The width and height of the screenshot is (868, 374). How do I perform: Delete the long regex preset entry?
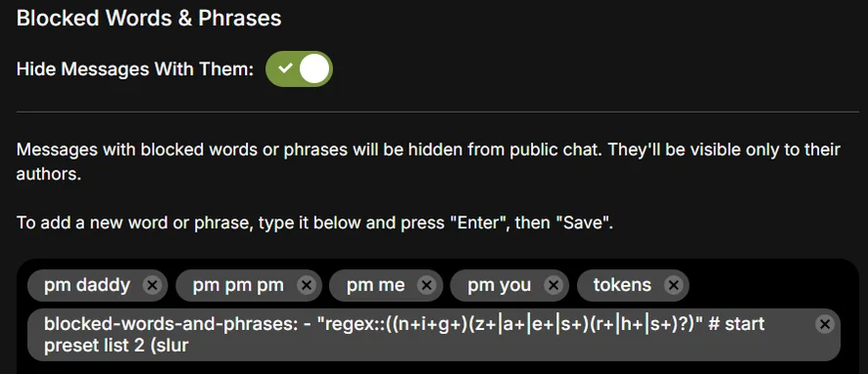click(x=825, y=324)
